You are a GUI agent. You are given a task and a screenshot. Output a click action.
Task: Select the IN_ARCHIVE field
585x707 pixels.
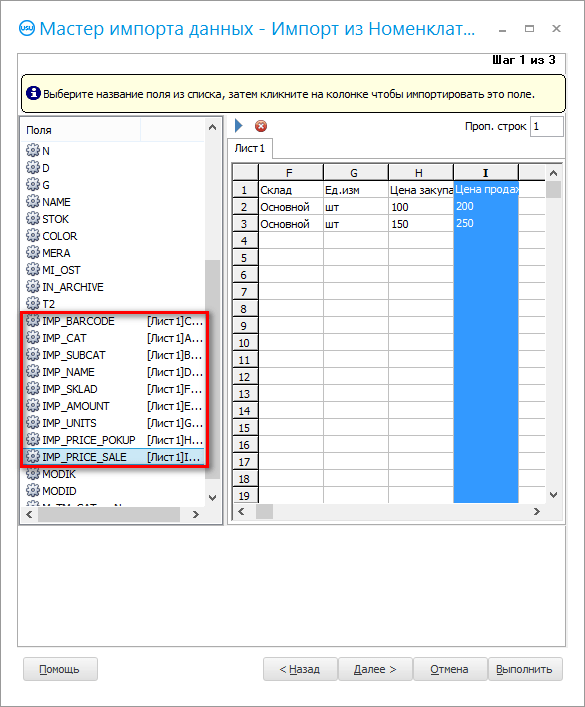click(x=113, y=287)
